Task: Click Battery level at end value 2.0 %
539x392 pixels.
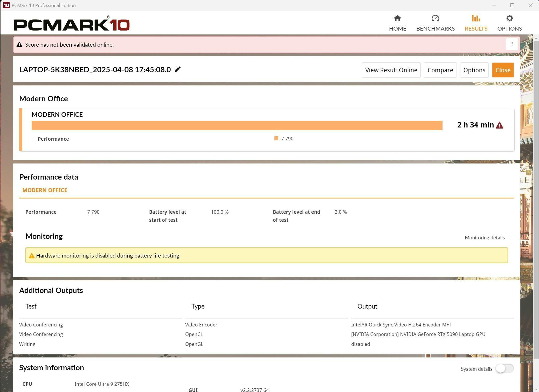Action: click(341, 212)
